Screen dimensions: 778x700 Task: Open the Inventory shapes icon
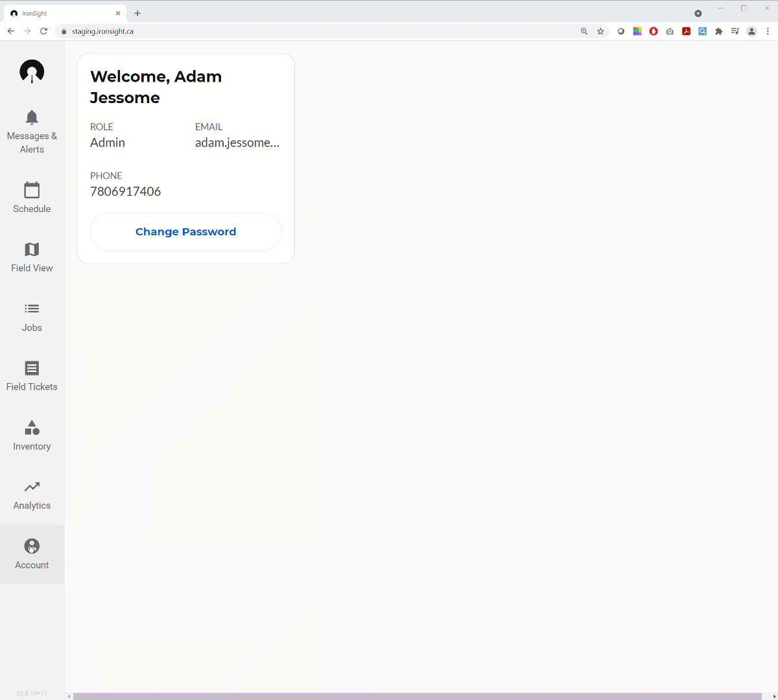coord(32,428)
